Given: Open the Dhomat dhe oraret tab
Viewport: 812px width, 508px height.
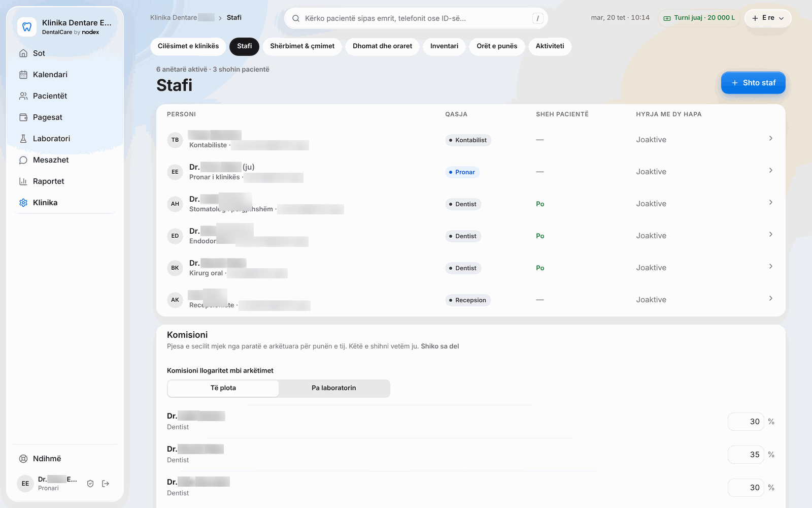Looking at the screenshot, I should [383, 46].
